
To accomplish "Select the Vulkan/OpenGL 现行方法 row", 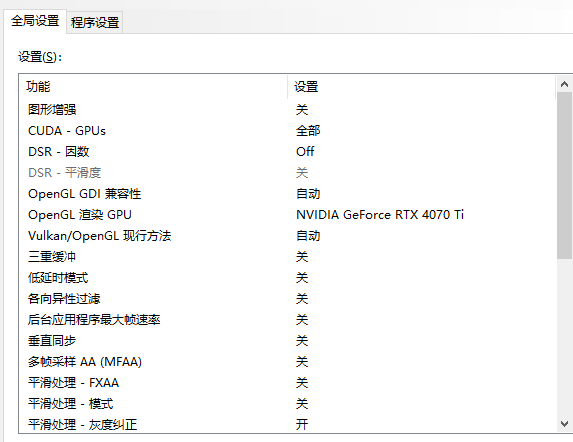I will pyautogui.click(x=288, y=236).
